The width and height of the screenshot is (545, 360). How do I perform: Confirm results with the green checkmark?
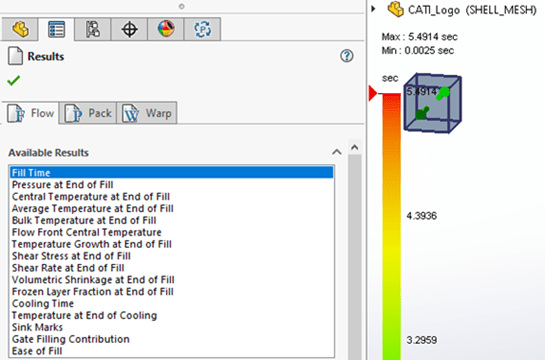pyautogui.click(x=14, y=81)
